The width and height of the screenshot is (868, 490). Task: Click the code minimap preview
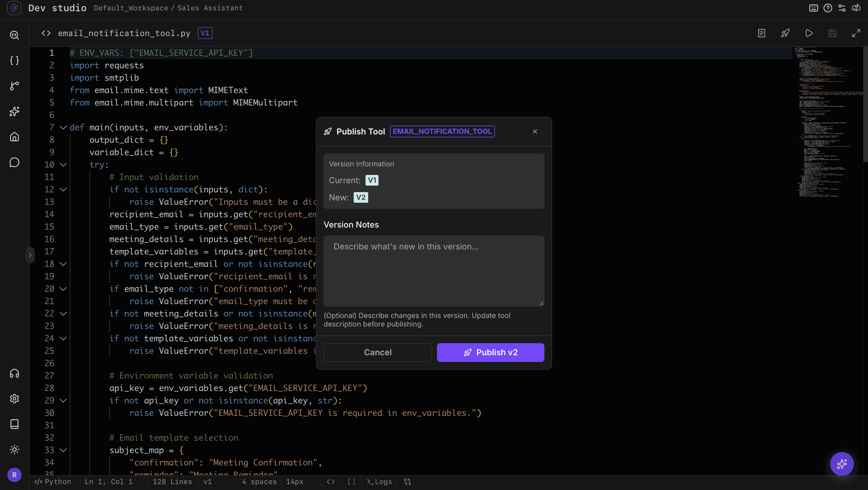coord(827,121)
